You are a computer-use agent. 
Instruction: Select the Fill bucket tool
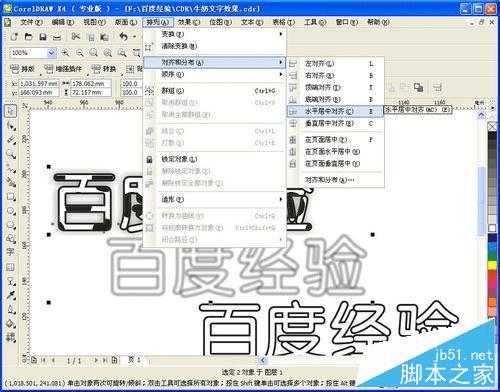point(11,323)
